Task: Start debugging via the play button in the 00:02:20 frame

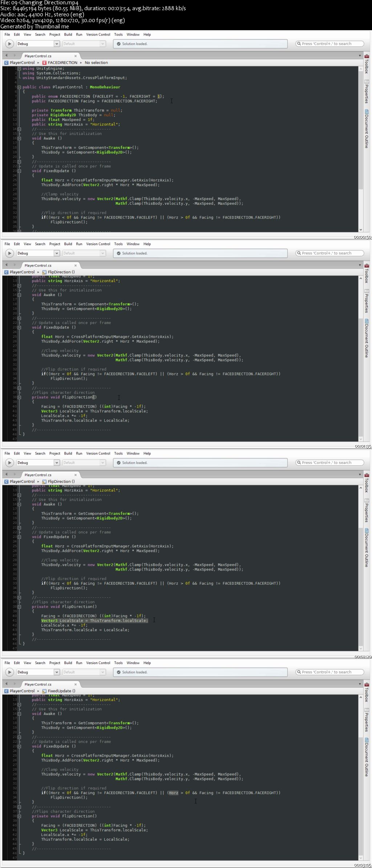Action: point(10,463)
